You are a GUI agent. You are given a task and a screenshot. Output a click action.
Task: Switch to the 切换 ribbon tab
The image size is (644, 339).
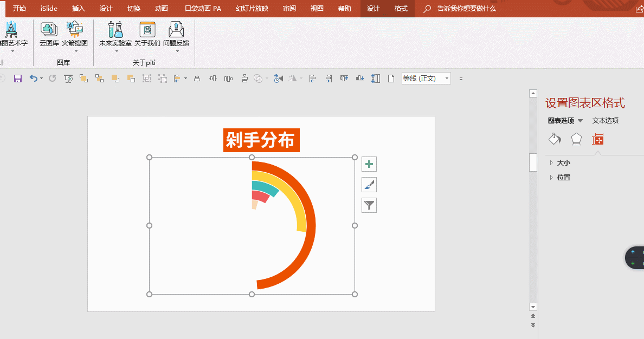click(134, 9)
